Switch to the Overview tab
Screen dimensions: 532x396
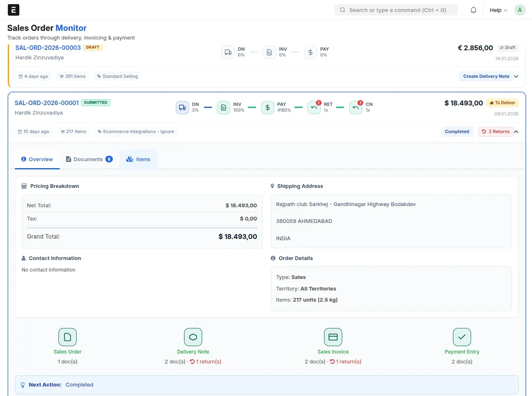coord(37,159)
